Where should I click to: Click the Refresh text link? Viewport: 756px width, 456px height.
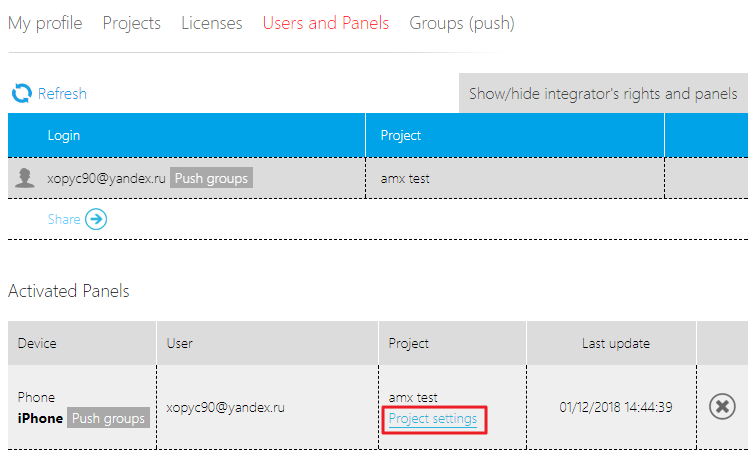point(62,94)
